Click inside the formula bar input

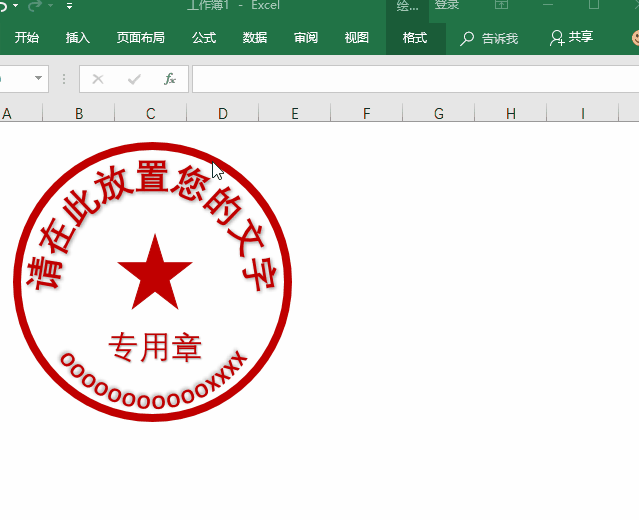(416, 79)
